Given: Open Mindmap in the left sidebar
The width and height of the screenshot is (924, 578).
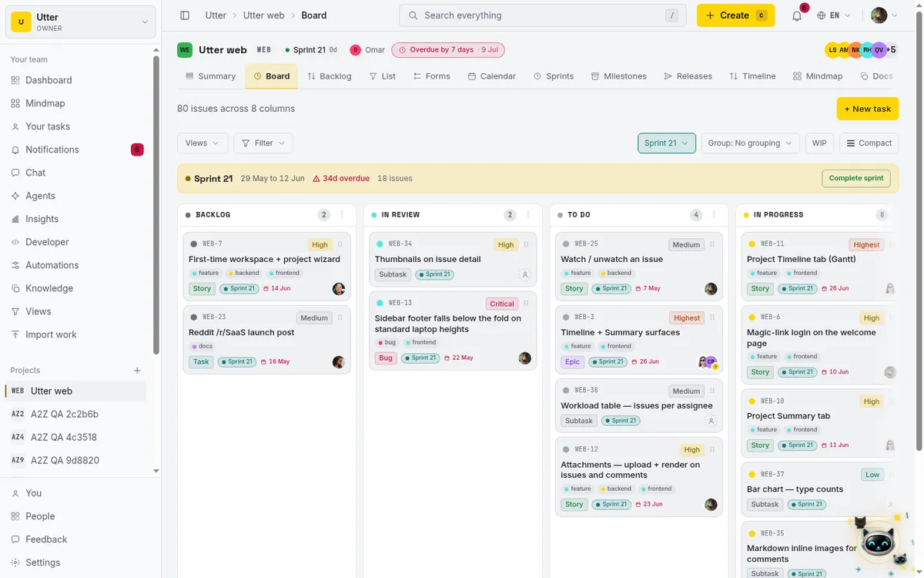Looking at the screenshot, I should (45, 103).
